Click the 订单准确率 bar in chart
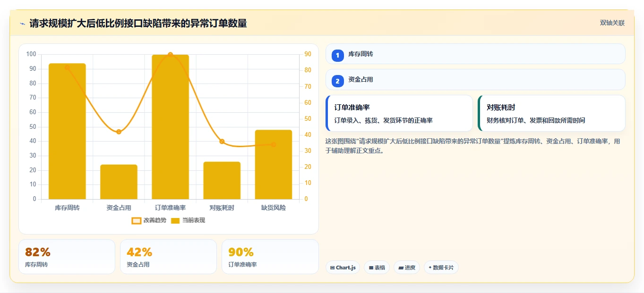 tap(170, 127)
